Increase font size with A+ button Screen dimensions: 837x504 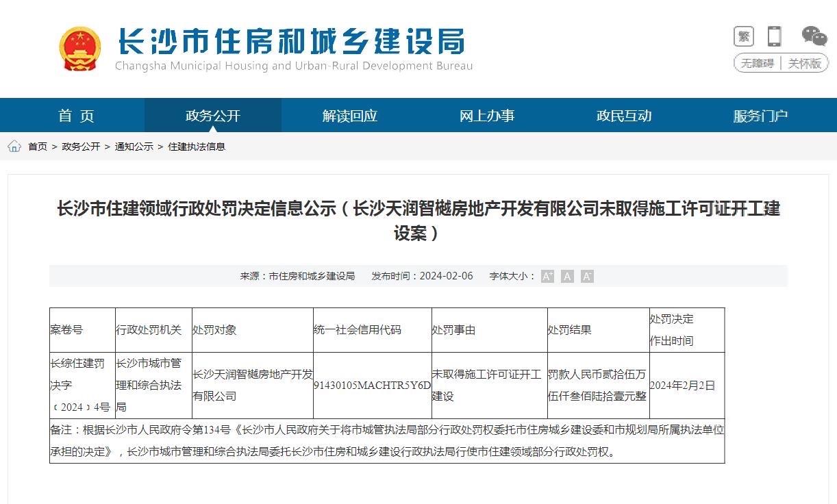coord(547,276)
